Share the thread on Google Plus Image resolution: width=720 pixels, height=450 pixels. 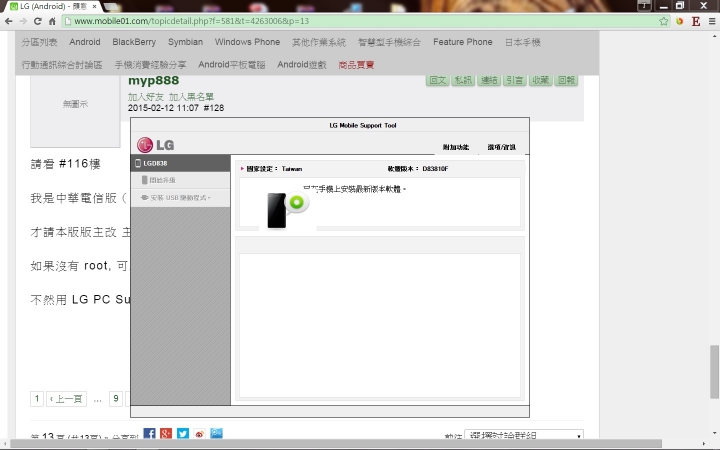point(166,433)
